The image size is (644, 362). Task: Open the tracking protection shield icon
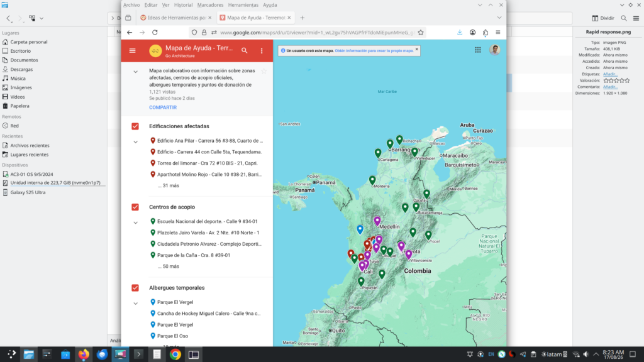(194, 33)
